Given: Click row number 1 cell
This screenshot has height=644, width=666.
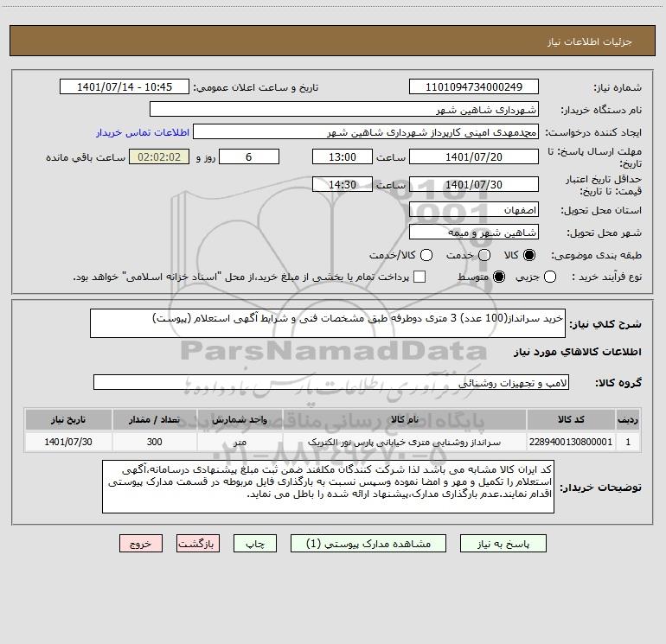Looking at the screenshot, I should [x=628, y=442].
